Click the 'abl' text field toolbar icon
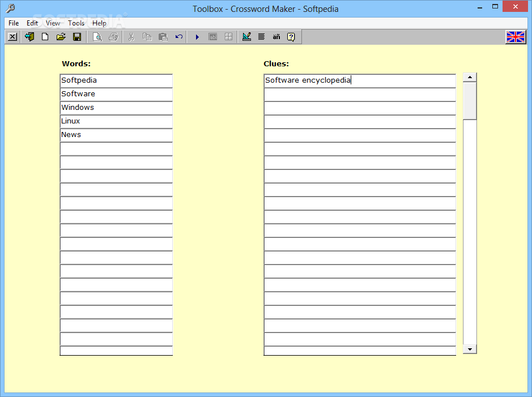This screenshot has height=397, width=532. coord(212,37)
